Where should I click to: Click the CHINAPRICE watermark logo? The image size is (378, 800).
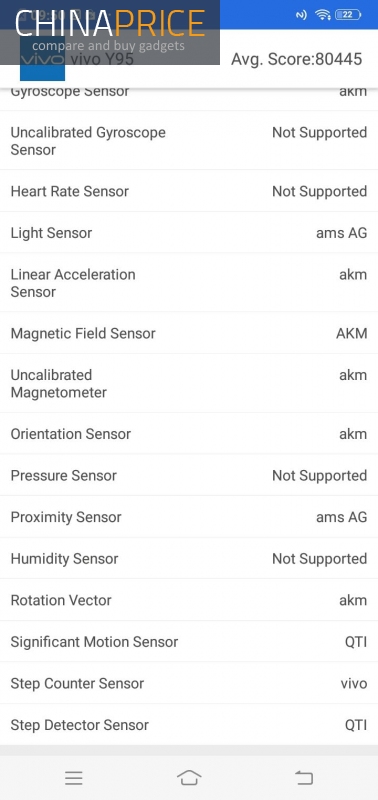pos(110,32)
